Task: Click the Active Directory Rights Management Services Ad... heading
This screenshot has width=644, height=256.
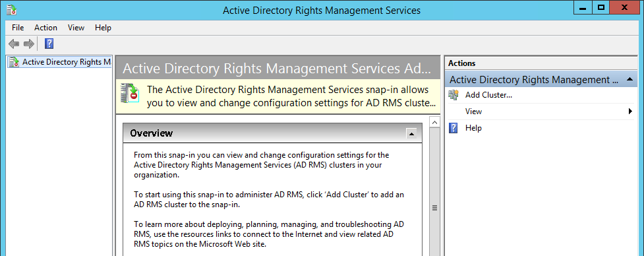Action: (x=276, y=68)
